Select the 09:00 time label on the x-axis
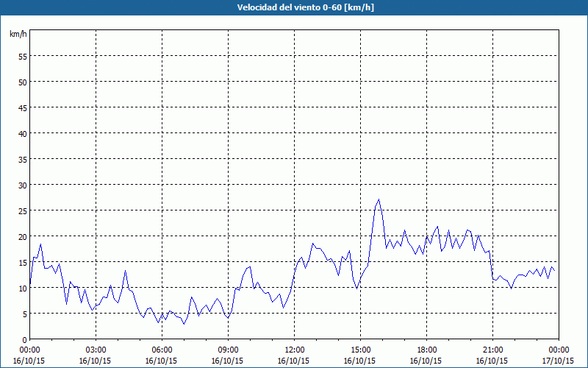 [x=229, y=350]
